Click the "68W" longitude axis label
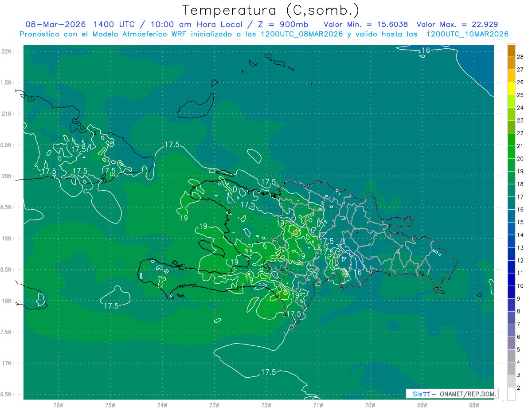The image size is (532, 411). tap(473, 405)
